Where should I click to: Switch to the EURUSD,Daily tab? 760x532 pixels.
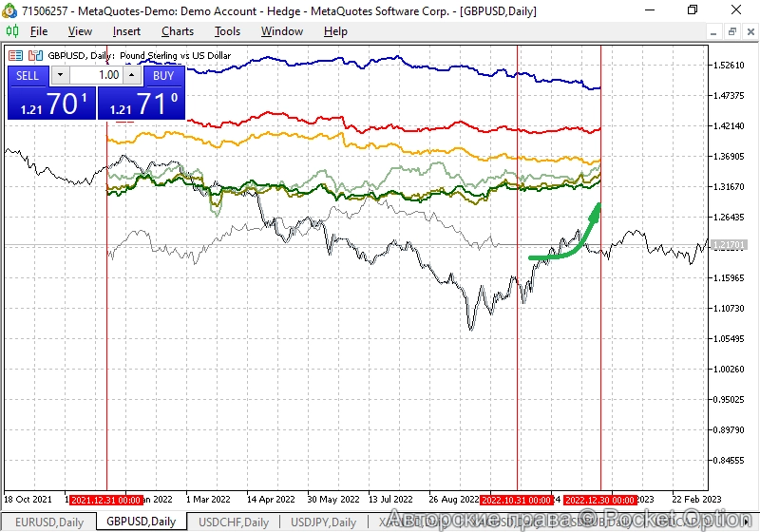pos(48,522)
